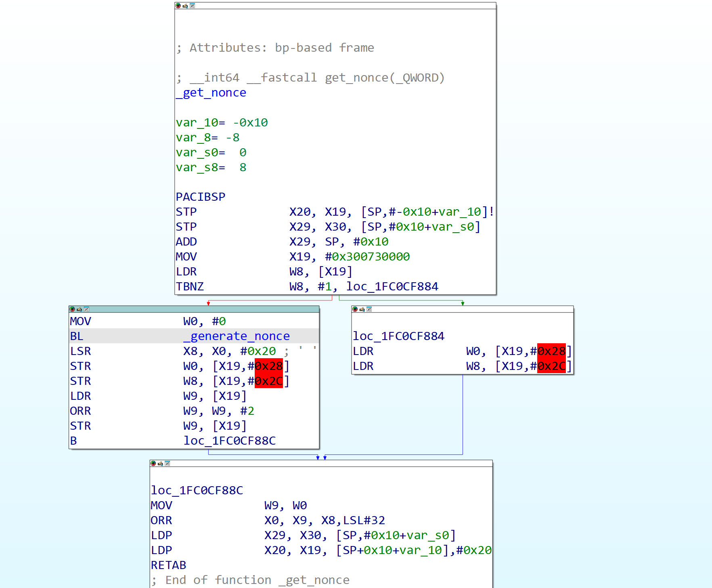Click the group icon on the teal-titled node
Screen dimensions: 712x588
pos(86,309)
